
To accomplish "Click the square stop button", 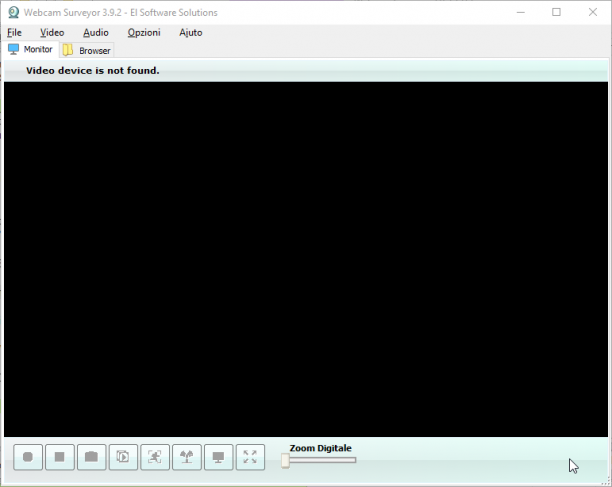I will (x=60, y=457).
